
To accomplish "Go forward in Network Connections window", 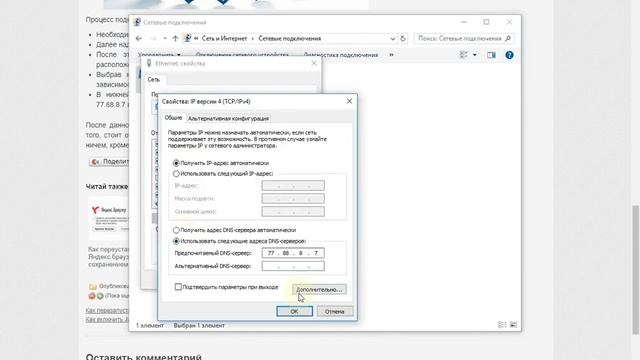I will [x=153, y=38].
